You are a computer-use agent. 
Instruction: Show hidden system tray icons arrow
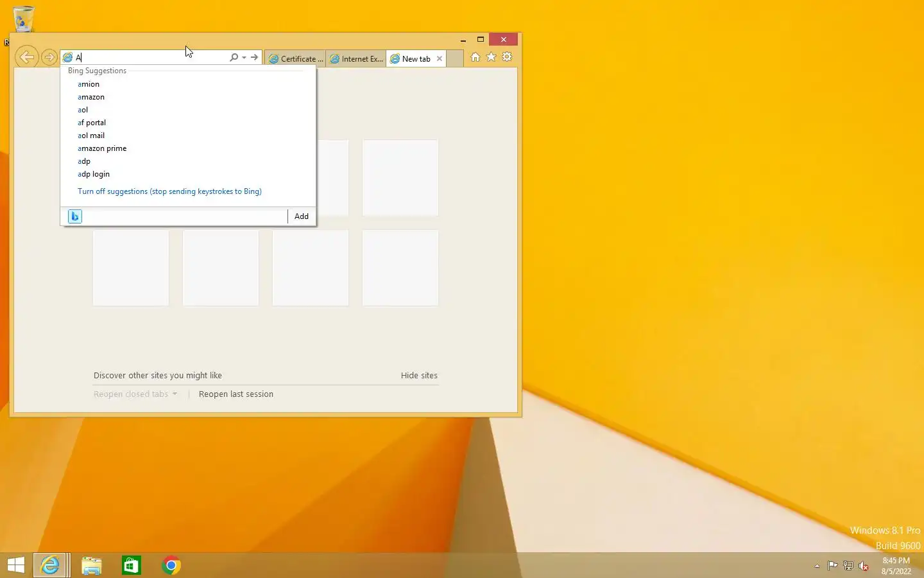pos(817,566)
